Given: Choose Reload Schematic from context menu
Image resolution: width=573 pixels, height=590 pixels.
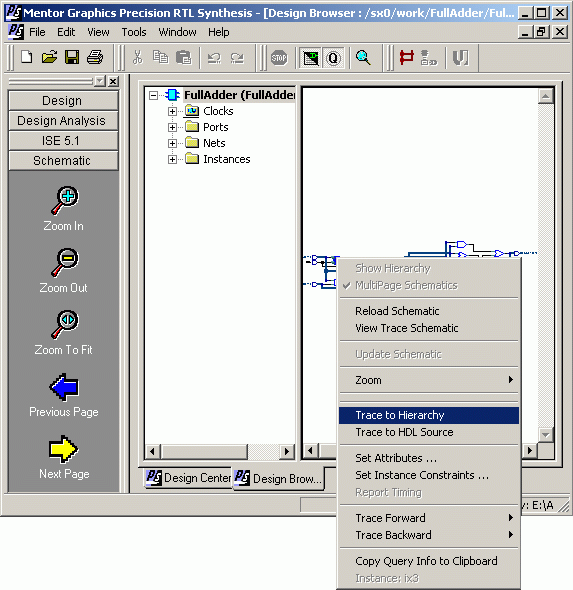Looking at the screenshot, I should point(429,311).
